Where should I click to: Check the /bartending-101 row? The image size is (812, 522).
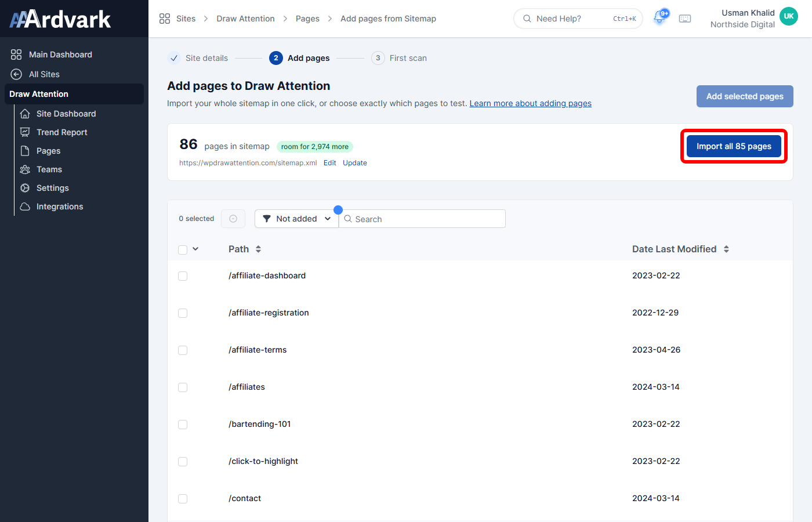click(183, 425)
